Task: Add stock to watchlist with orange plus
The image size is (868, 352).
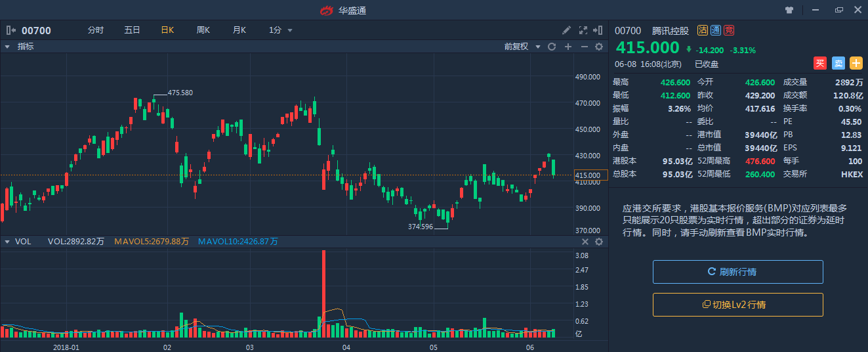Action: click(x=856, y=63)
